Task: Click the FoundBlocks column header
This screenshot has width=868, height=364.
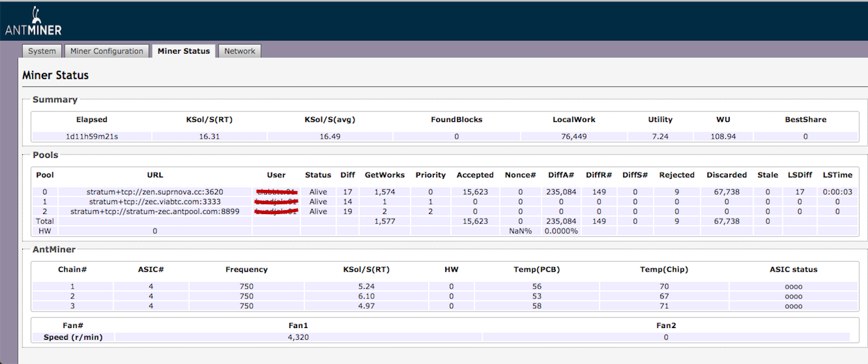Action: (x=456, y=120)
